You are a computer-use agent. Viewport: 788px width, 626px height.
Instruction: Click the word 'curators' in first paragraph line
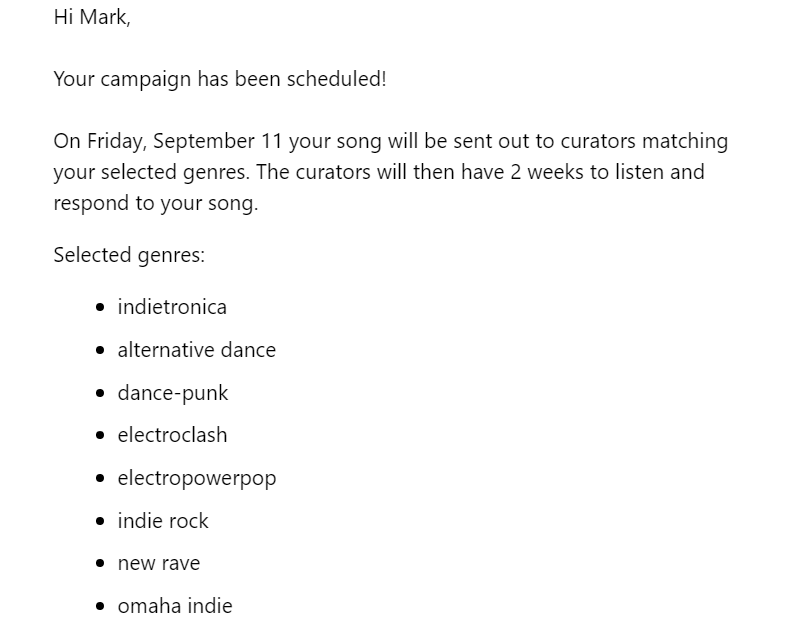[598, 142]
